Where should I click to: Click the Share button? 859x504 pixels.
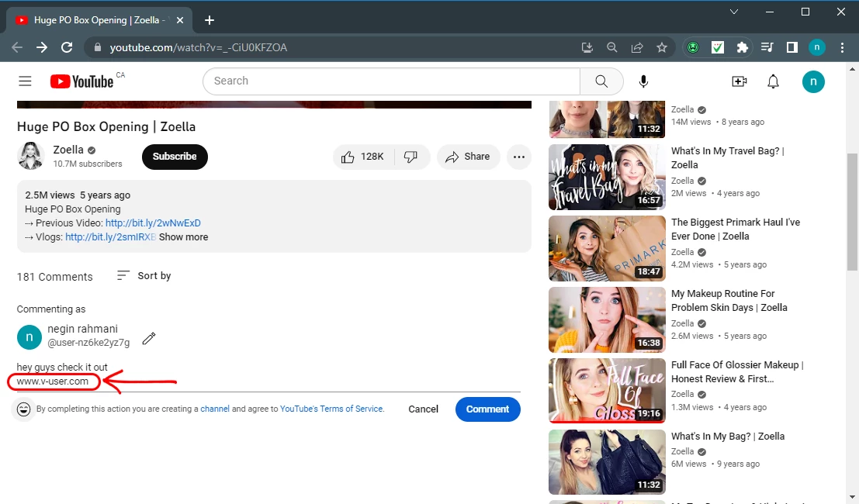(469, 157)
